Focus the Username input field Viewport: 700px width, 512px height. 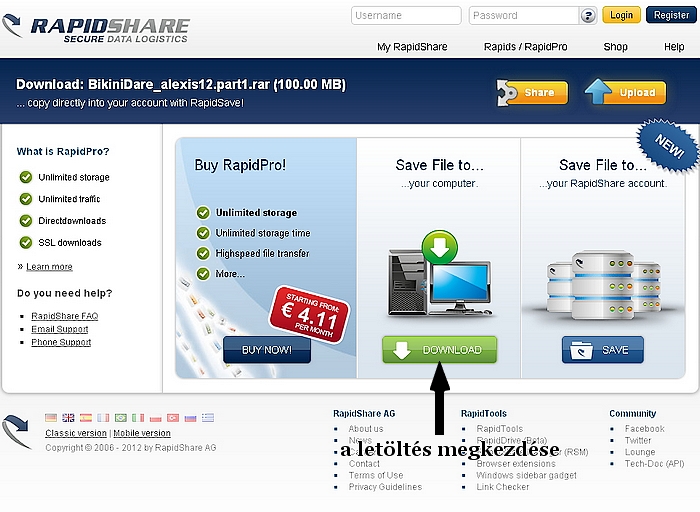406,16
